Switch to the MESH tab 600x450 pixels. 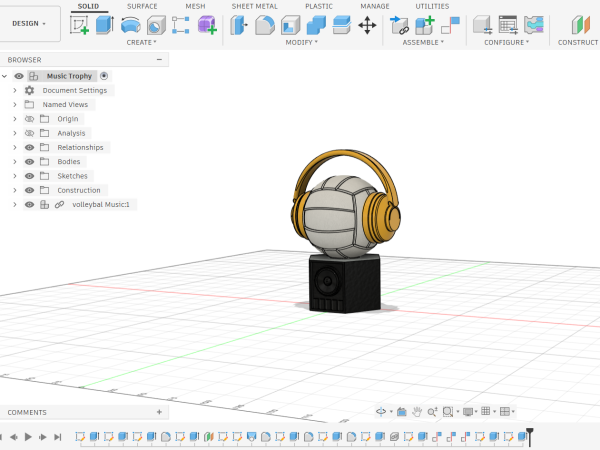coord(195,7)
